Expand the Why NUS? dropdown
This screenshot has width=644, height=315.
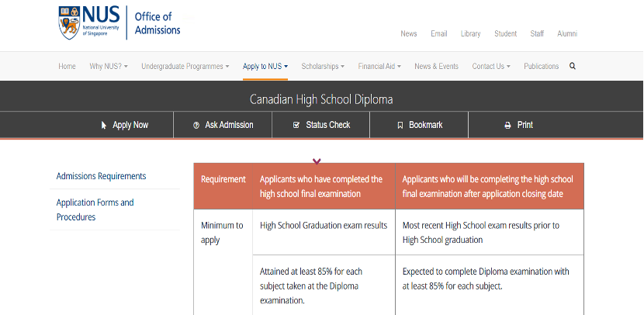(x=109, y=67)
